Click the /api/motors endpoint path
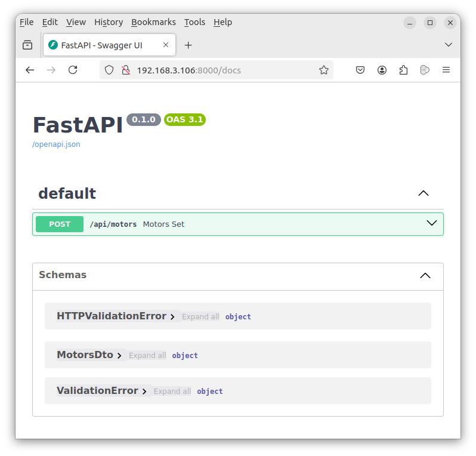Viewport: 476px width, 456px height. 113,224
